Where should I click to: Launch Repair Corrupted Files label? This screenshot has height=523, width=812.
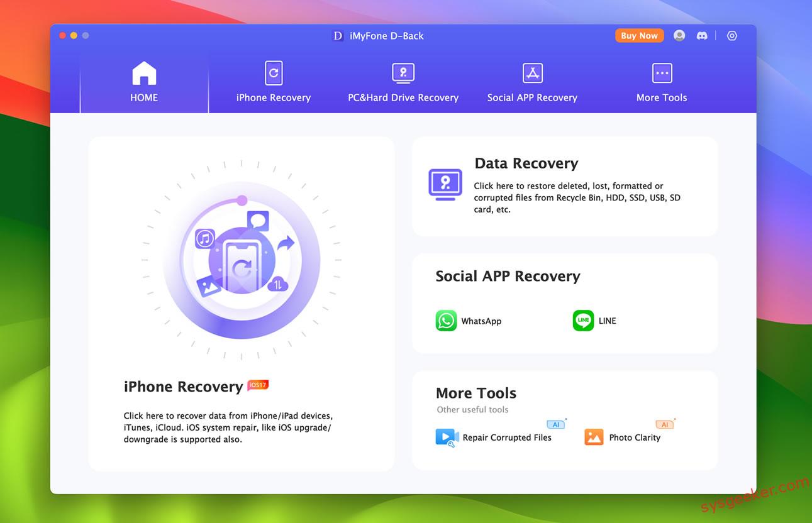tap(507, 438)
